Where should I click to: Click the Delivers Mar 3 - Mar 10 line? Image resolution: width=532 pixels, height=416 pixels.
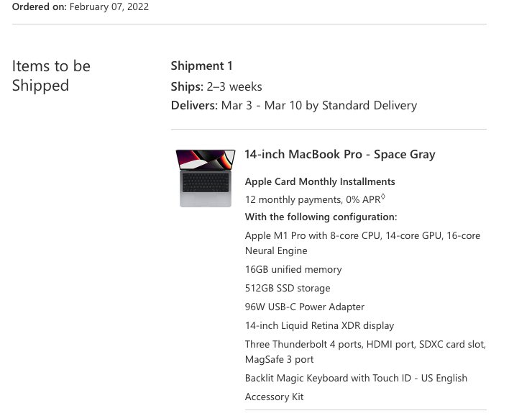pyautogui.click(x=294, y=106)
